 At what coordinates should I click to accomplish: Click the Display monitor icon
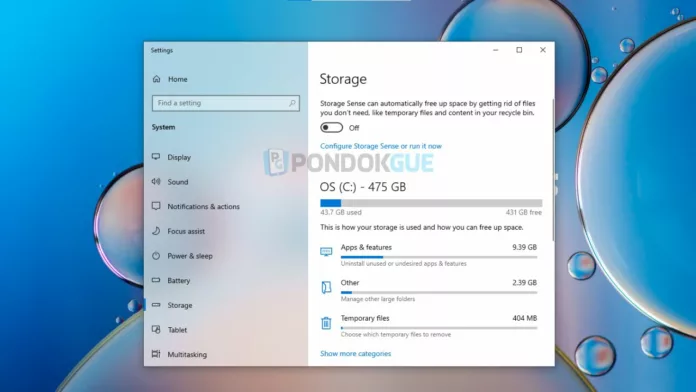[156, 157]
